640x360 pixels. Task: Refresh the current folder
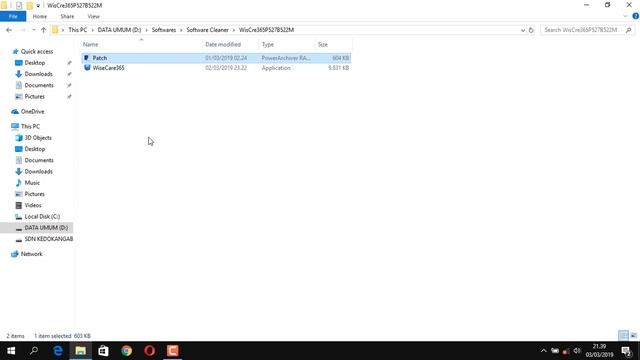click(x=531, y=30)
